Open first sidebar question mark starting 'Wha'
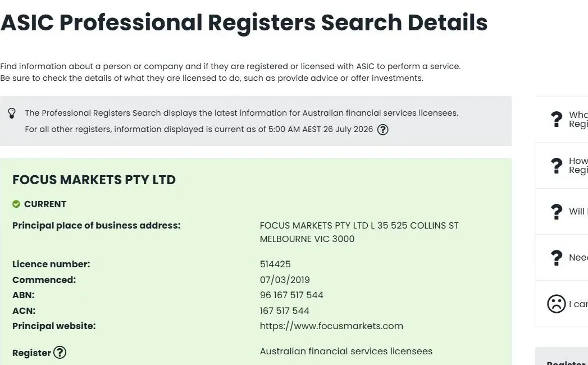This screenshot has height=365, width=588. pos(557,119)
